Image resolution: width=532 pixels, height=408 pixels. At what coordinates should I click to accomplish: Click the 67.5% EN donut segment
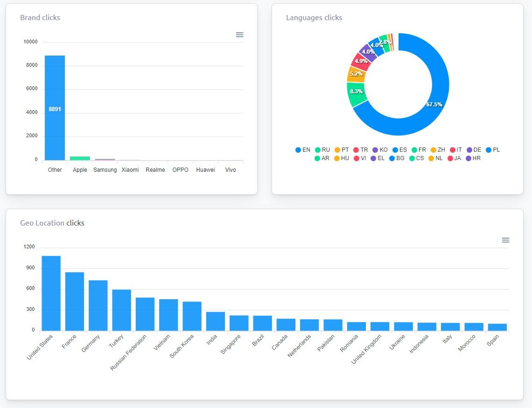coord(433,104)
